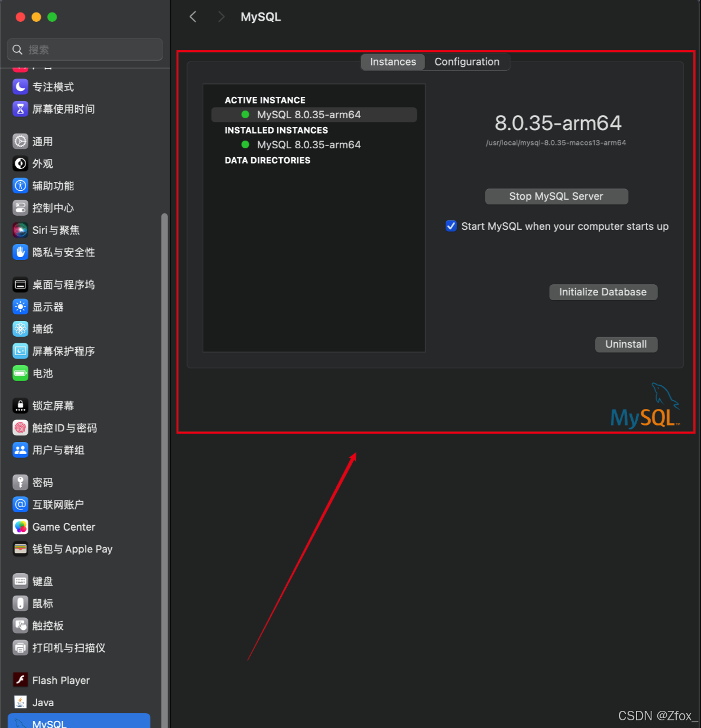Open Desktop & Dock (桌面与程序坞) icon

point(21,285)
